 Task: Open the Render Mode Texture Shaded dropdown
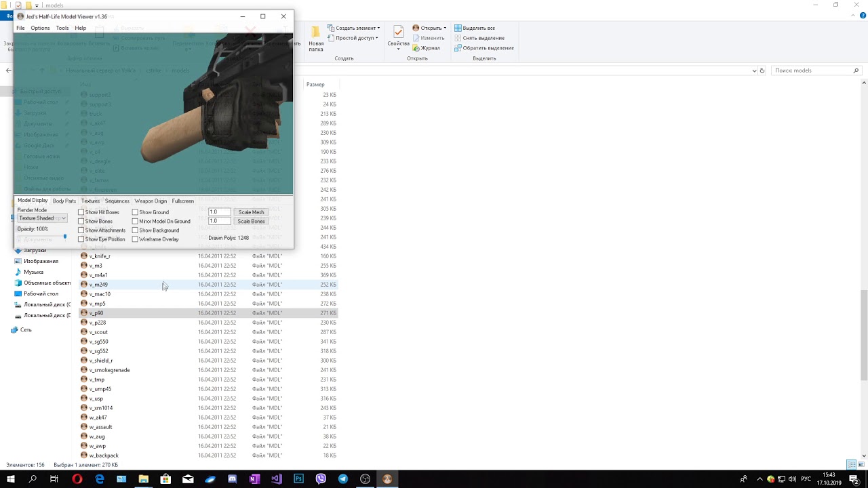(x=42, y=218)
